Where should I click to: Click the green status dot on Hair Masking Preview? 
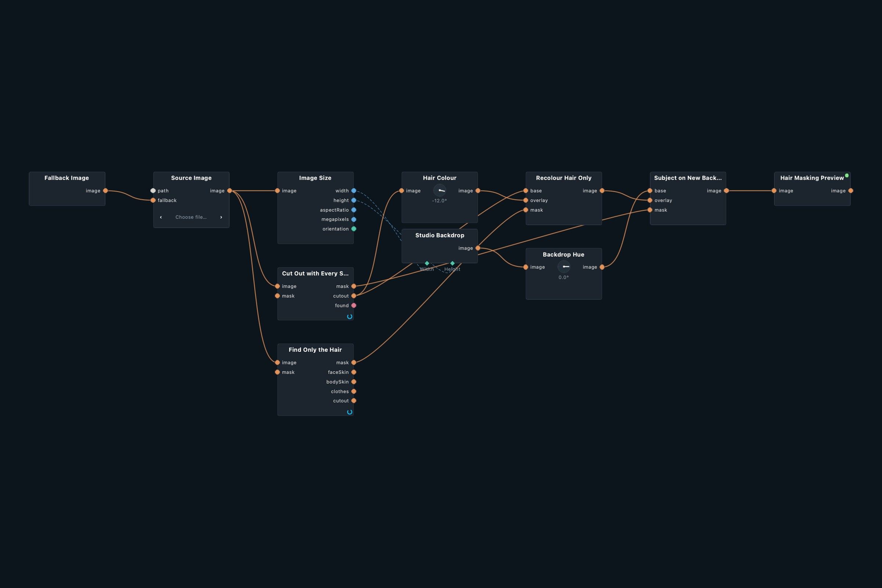847,176
